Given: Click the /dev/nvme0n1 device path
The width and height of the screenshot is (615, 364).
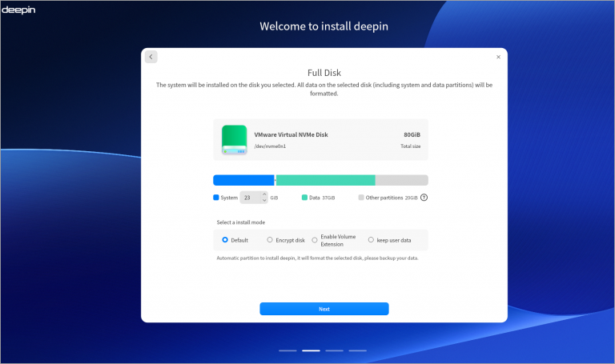Looking at the screenshot, I should pos(270,146).
